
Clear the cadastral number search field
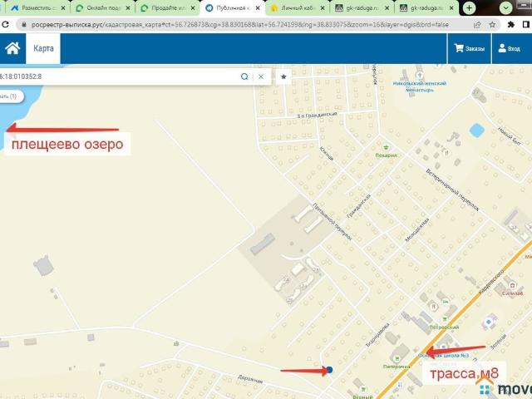[261, 76]
